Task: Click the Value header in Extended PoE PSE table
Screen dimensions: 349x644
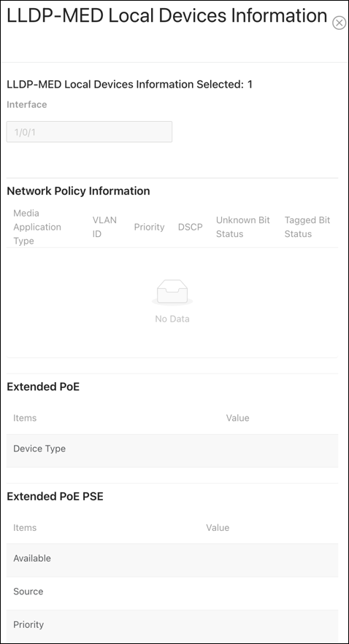Action: click(218, 528)
